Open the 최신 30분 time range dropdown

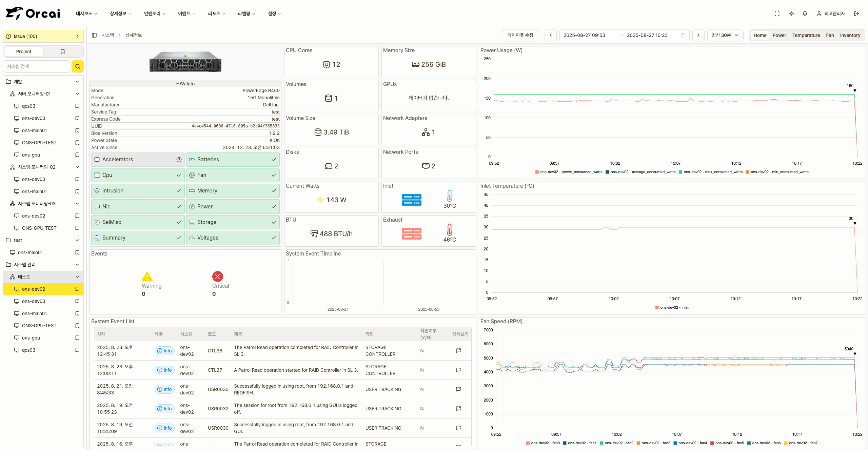click(x=725, y=35)
